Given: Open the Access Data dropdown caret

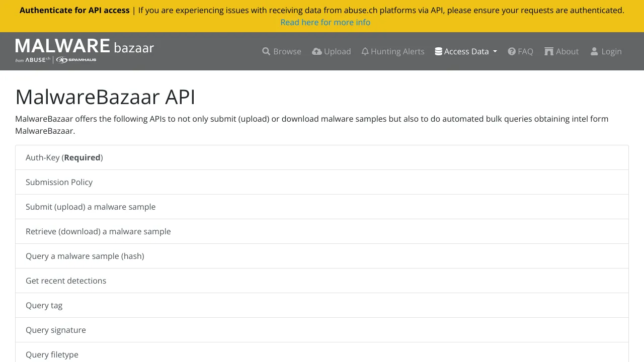Looking at the screenshot, I should [495, 52].
